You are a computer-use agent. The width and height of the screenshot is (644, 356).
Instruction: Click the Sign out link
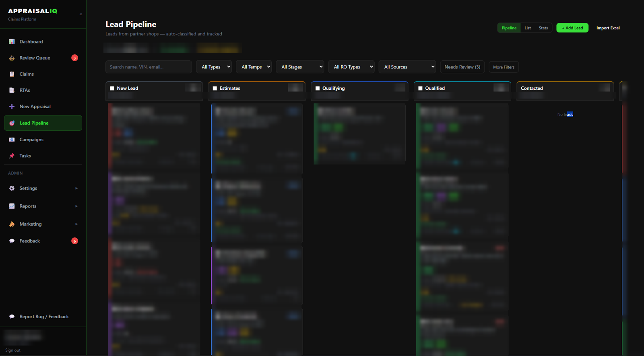tap(13, 350)
